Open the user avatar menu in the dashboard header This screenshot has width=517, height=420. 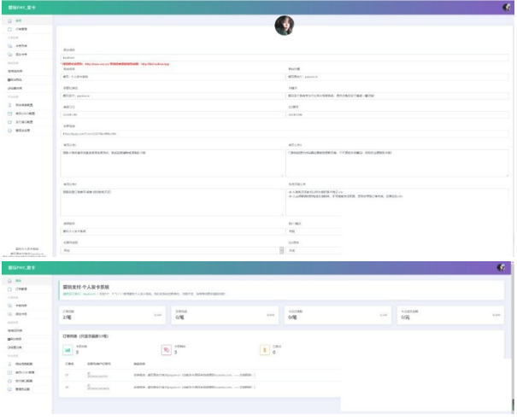coord(505,268)
